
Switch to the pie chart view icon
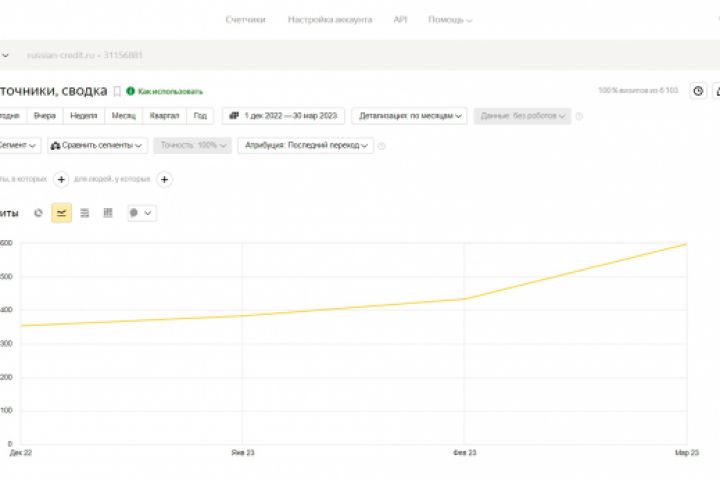click(38, 213)
